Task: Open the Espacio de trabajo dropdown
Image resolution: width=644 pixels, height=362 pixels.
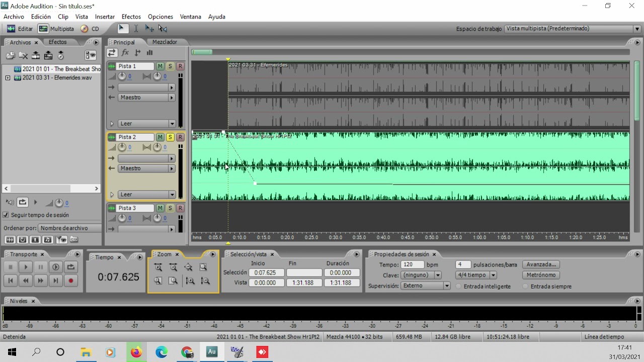Action: pyautogui.click(x=637, y=29)
